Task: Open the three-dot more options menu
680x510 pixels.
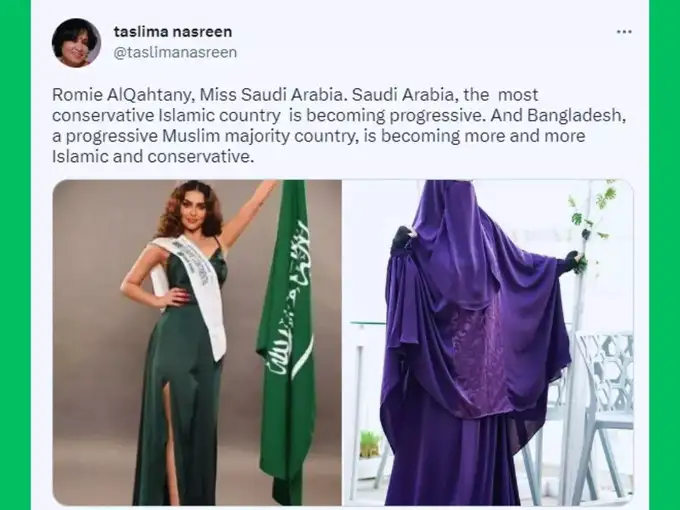Action: coord(624,32)
